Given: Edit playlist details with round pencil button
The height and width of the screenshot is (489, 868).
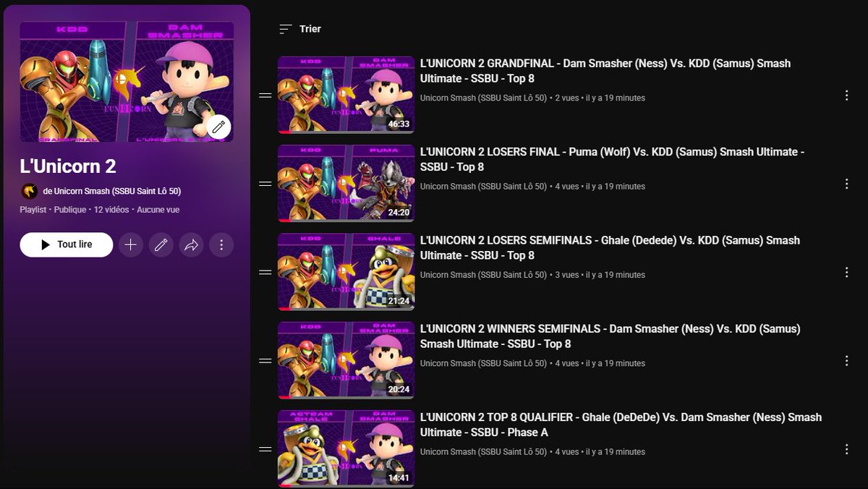Looking at the screenshot, I should [x=161, y=244].
